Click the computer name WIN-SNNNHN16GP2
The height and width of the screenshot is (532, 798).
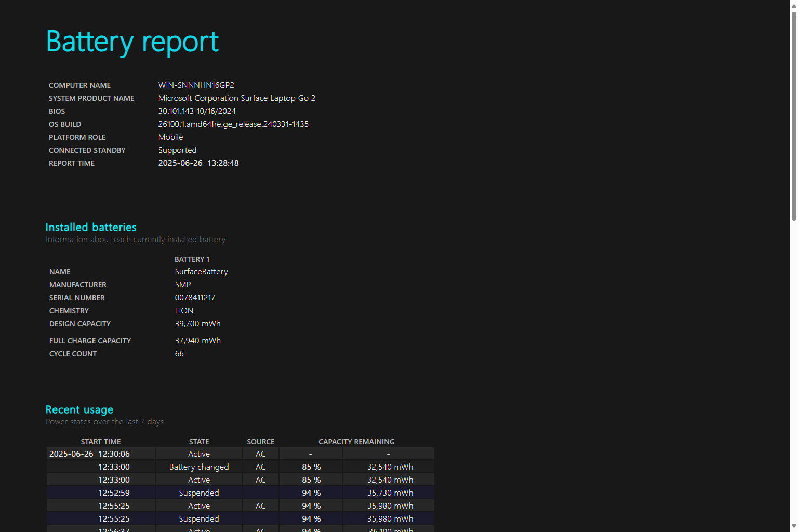pyautogui.click(x=196, y=85)
